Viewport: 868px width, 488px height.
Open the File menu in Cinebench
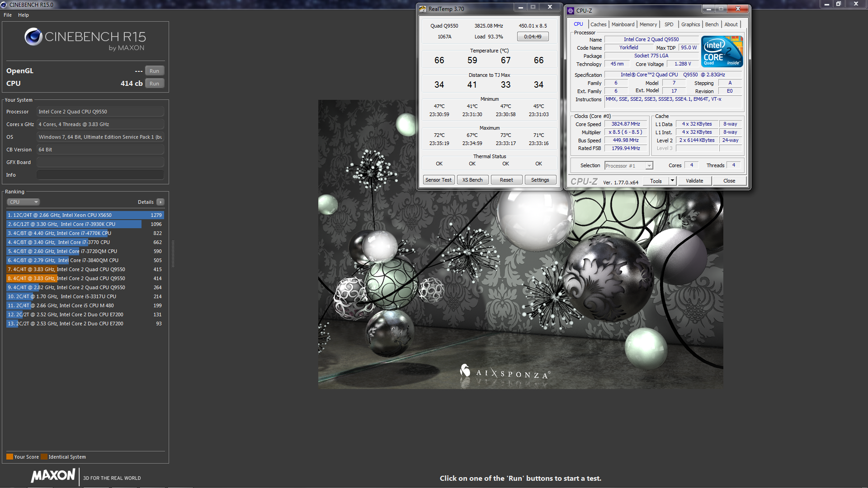pyautogui.click(x=8, y=15)
